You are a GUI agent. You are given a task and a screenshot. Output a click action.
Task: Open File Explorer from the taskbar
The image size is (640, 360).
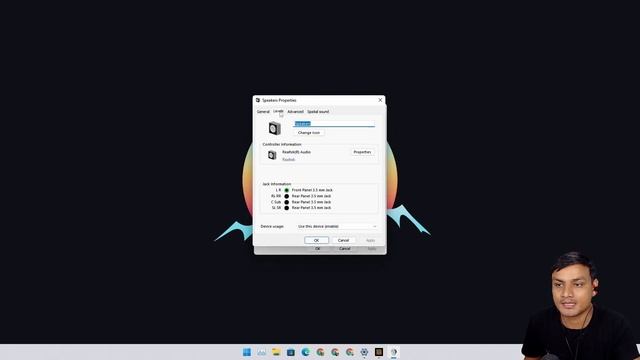[x=276, y=352]
